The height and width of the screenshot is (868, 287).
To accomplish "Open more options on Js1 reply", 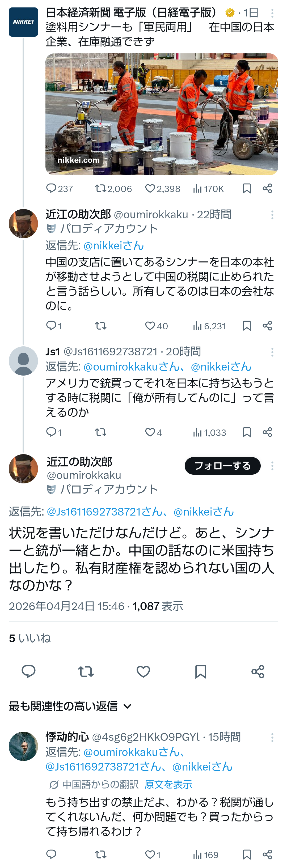I will tap(272, 352).
